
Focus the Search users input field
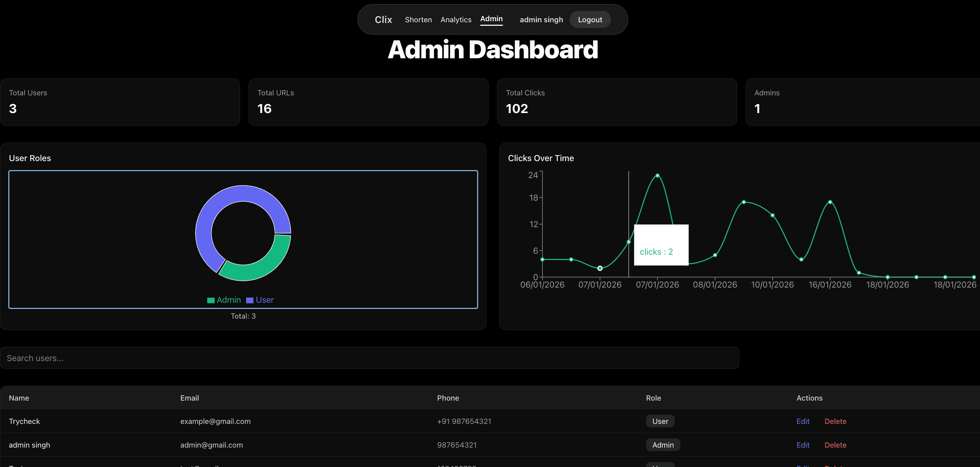[369, 358]
